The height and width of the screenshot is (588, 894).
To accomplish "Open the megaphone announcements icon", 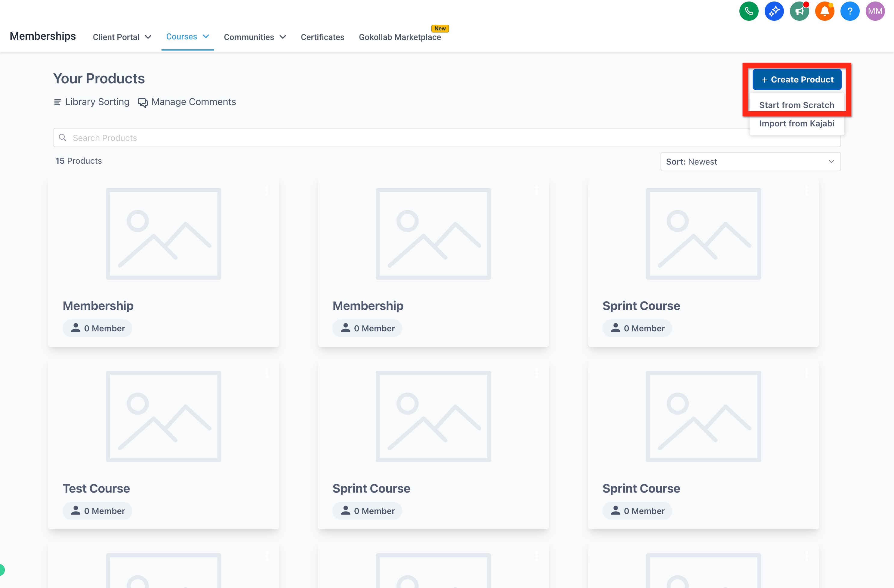I will (x=799, y=11).
